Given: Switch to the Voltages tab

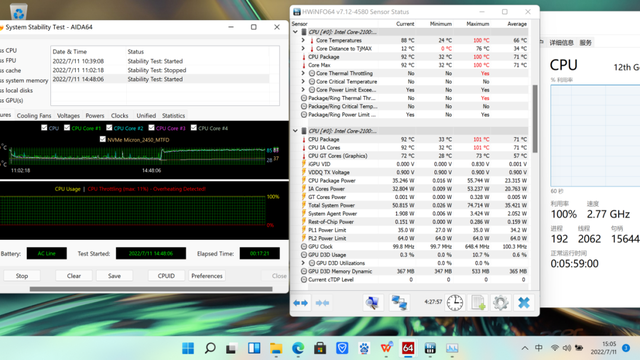Looking at the screenshot, I should pos(68,116).
